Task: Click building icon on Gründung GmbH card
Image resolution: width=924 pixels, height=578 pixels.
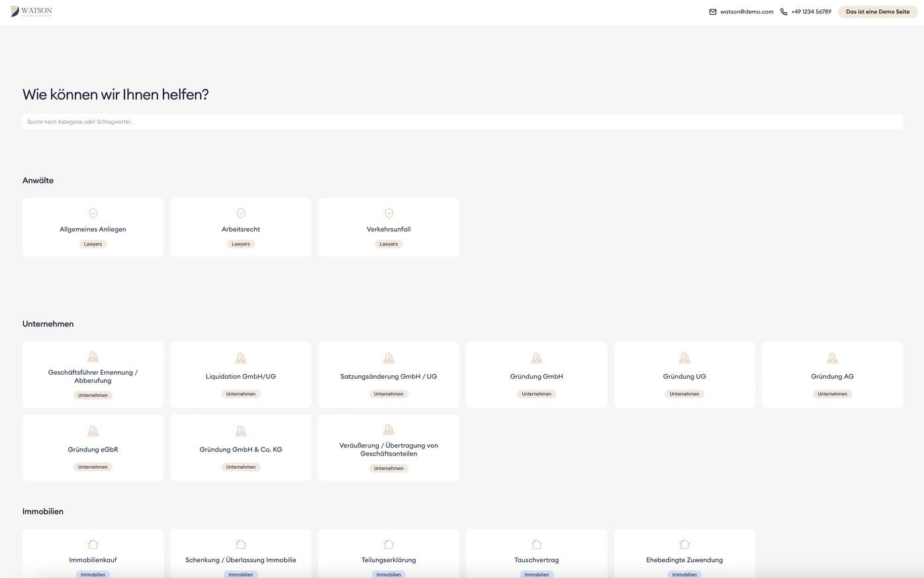Action: (x=537, y=358)
